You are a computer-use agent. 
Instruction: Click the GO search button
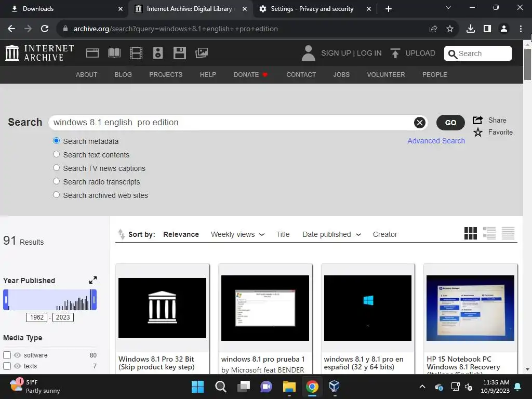(x=450, y=123)
